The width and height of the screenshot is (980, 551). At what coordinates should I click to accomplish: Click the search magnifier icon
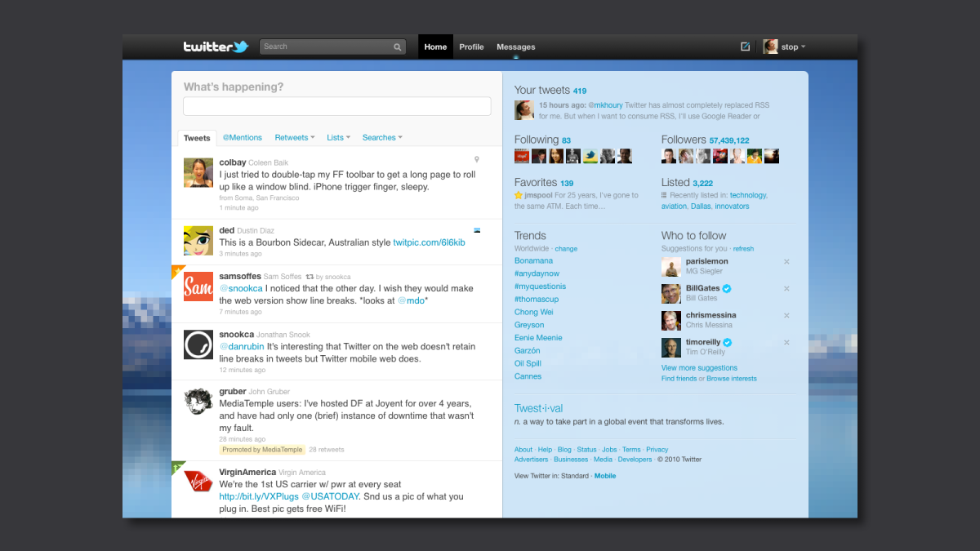pos(398,47)
